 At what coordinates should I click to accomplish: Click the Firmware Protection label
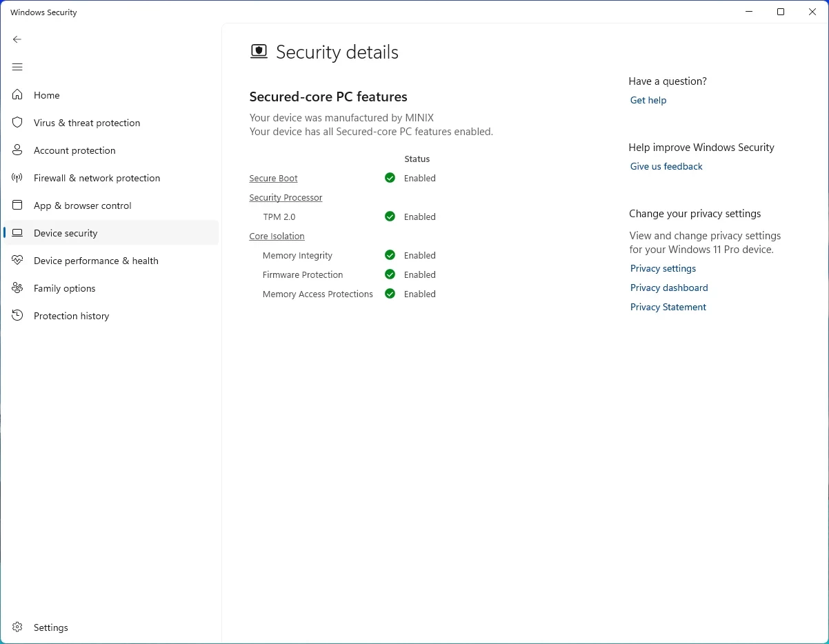point(303,274)
